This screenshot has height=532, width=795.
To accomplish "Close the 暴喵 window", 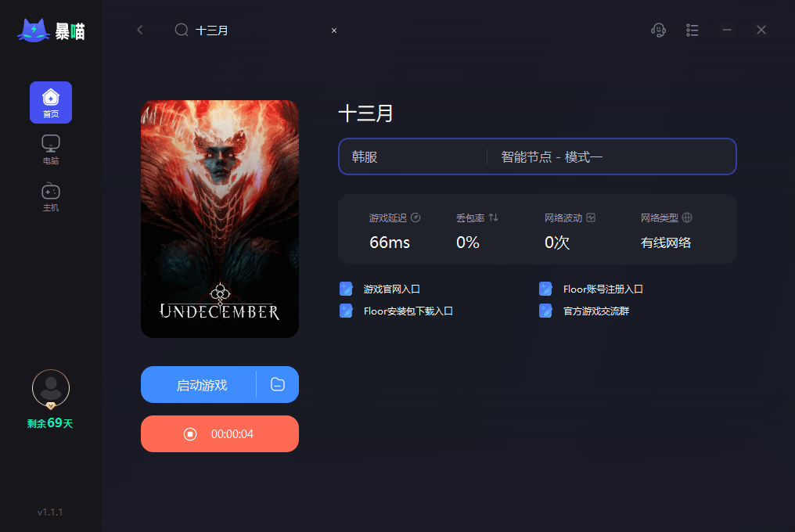I will click(761, 30).
